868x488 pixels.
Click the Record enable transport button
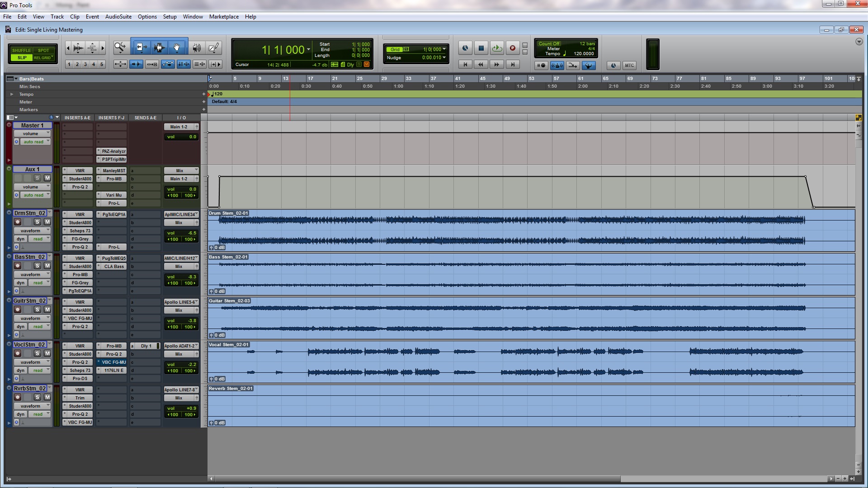[x=512, y=48]
